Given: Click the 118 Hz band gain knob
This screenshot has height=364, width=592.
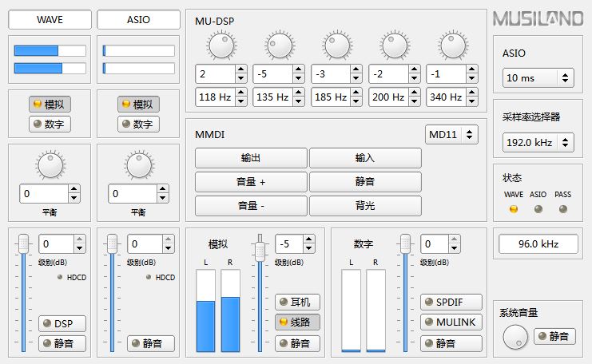Looking at the screenshot, I should [x=221, y=45].
